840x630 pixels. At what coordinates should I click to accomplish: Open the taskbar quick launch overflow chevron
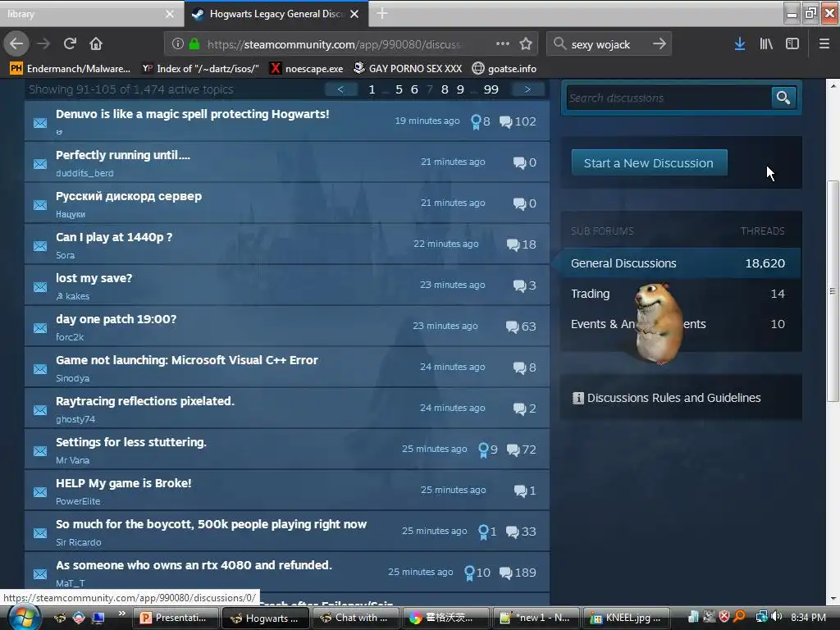click(x=122, y=614)
